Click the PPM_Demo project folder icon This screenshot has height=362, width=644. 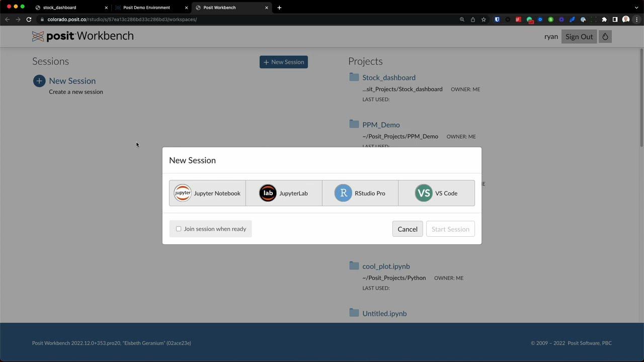coord(354,124)
